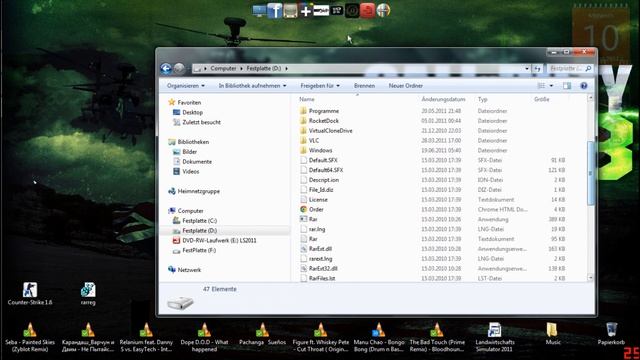
Task: Open the Dokumente library
Action: pos(197,162)
